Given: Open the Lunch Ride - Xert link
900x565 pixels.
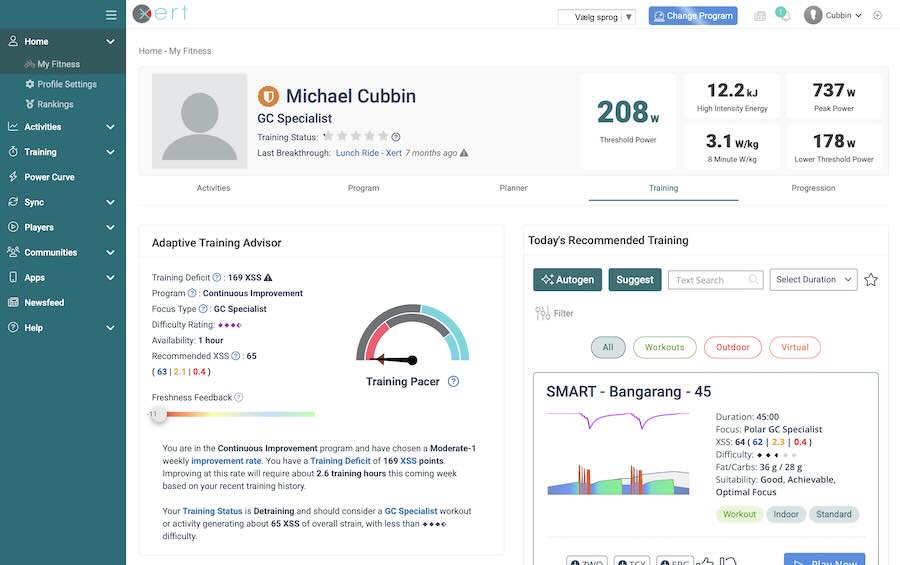Looking at the screenshot, I should [369, 153].
